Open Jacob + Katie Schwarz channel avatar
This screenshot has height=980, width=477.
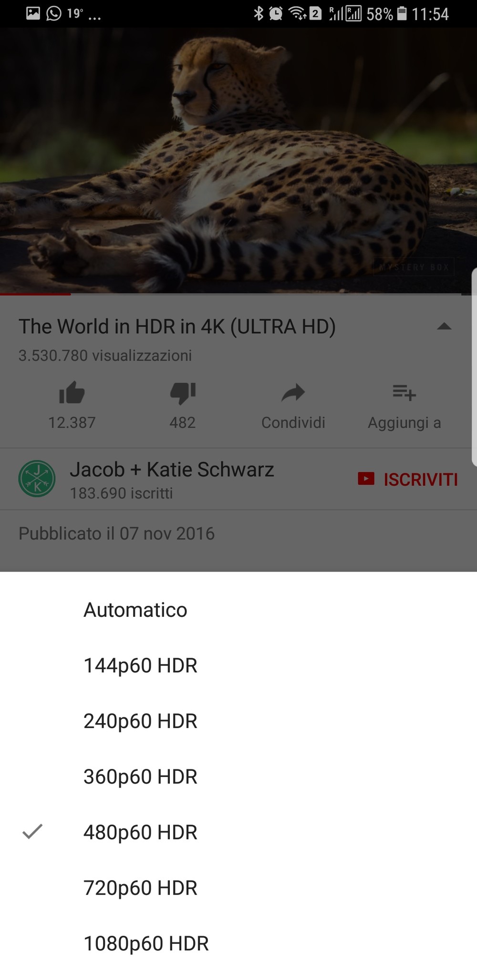coord(37,479)
